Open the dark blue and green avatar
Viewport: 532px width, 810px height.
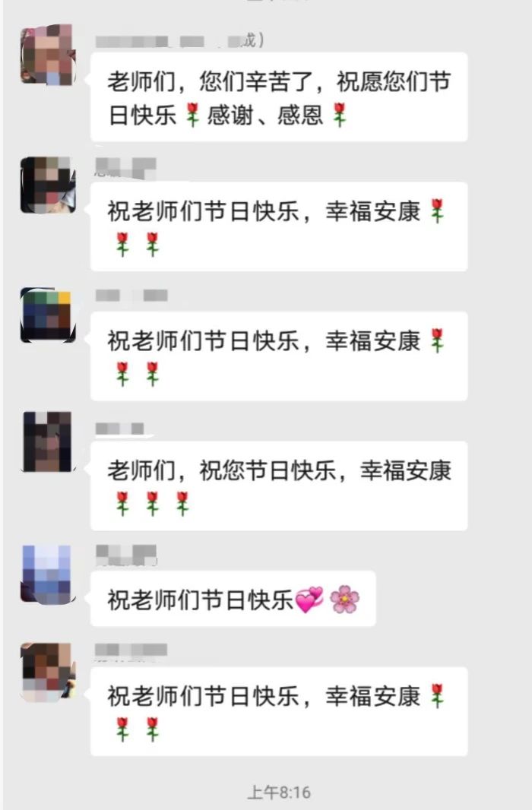48,315
